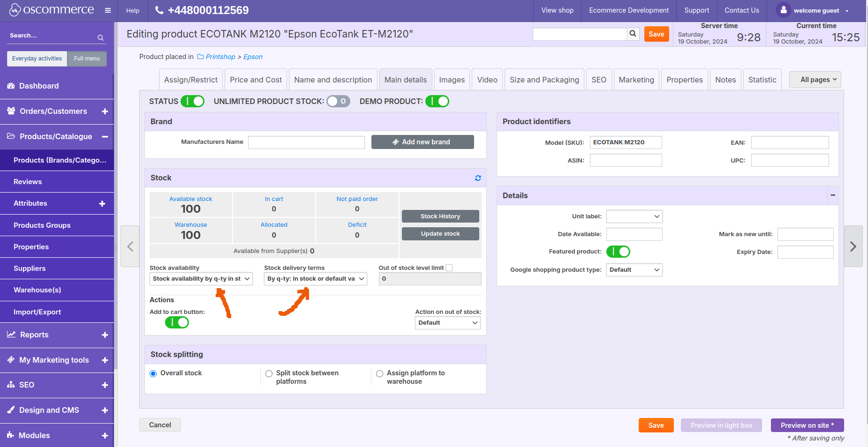The image size is (868, 447).
Task: Expand Reports menu plus icon
Action: (105, 335)
